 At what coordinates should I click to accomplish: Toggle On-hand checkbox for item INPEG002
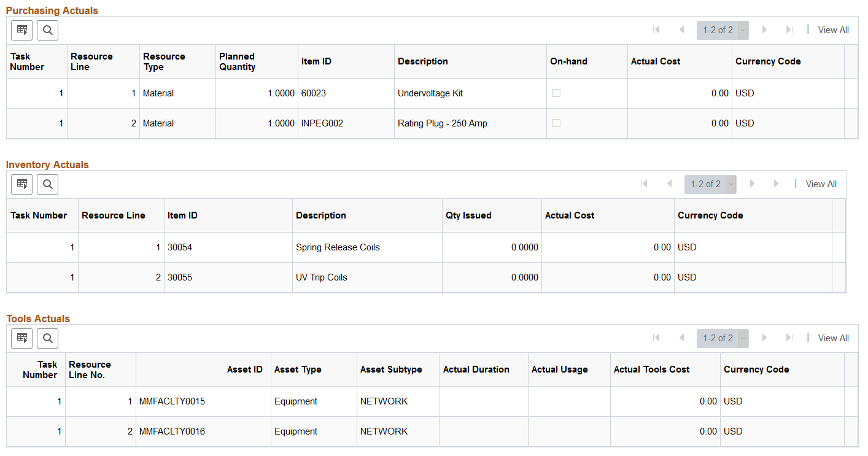click(557, 123)
